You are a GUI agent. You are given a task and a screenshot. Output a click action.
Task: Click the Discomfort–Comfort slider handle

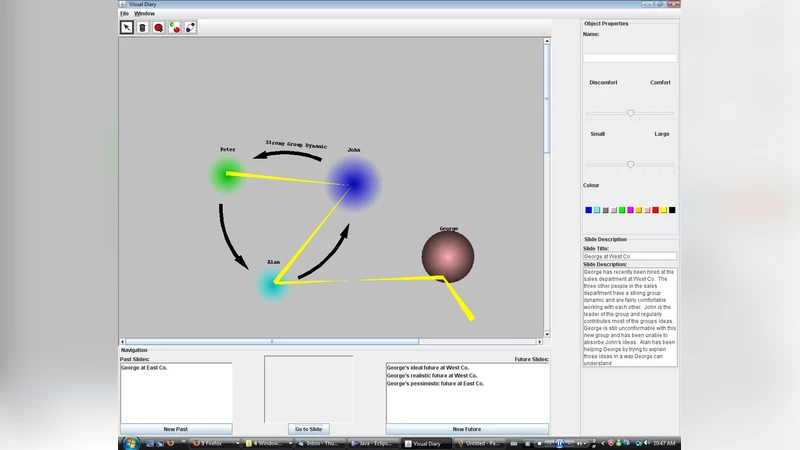point(631,113)
